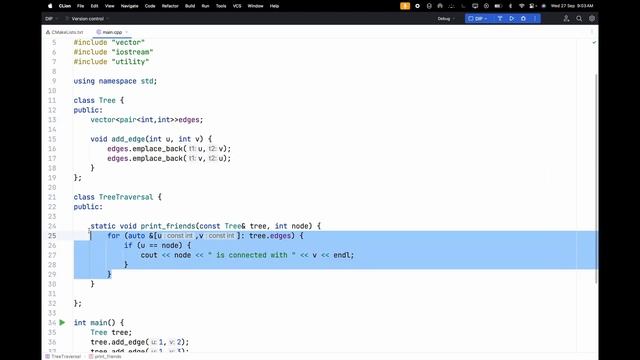The height and width of the screenshot is (360, 640).
Task: Open the DIP project dropdown at top left
Action: click(51, 19)
